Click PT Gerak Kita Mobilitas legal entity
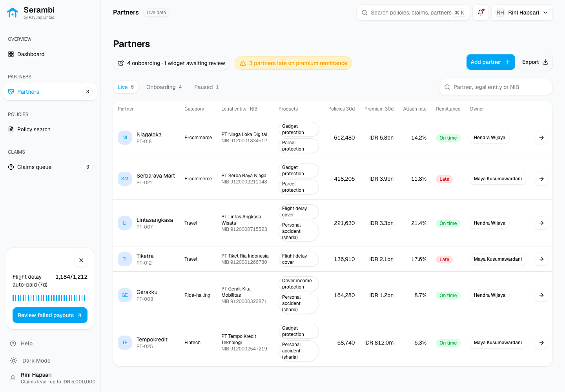Screen dimensions: 565x392 (236, 292)
